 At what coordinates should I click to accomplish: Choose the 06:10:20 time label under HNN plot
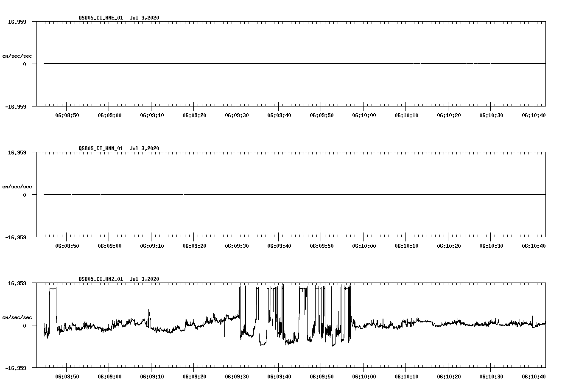(x=449, y=246)
